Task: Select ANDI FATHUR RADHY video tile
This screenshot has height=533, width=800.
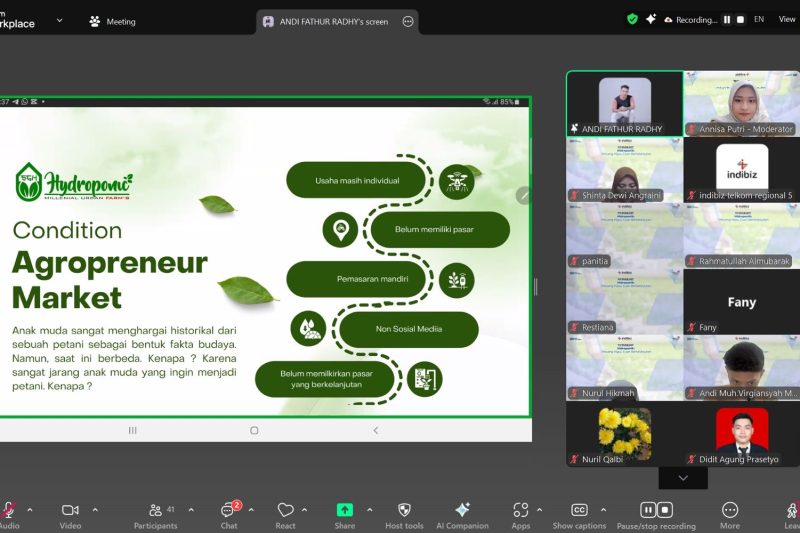Action: (x=624, y=104)
